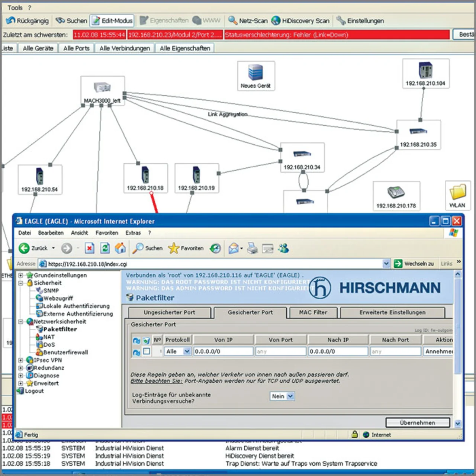Toggle the Edit-Modus button
The height and width of the screenshot is (476, 476).
tap(113, 20)
